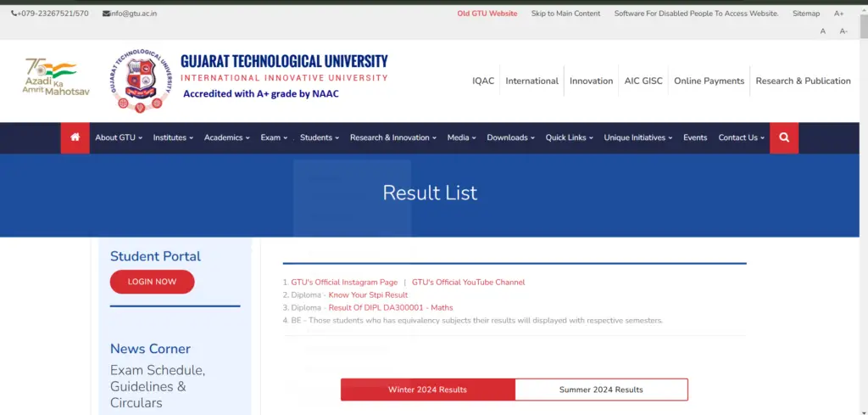Visit the Old GTU Website link

(x=487, y=14)
